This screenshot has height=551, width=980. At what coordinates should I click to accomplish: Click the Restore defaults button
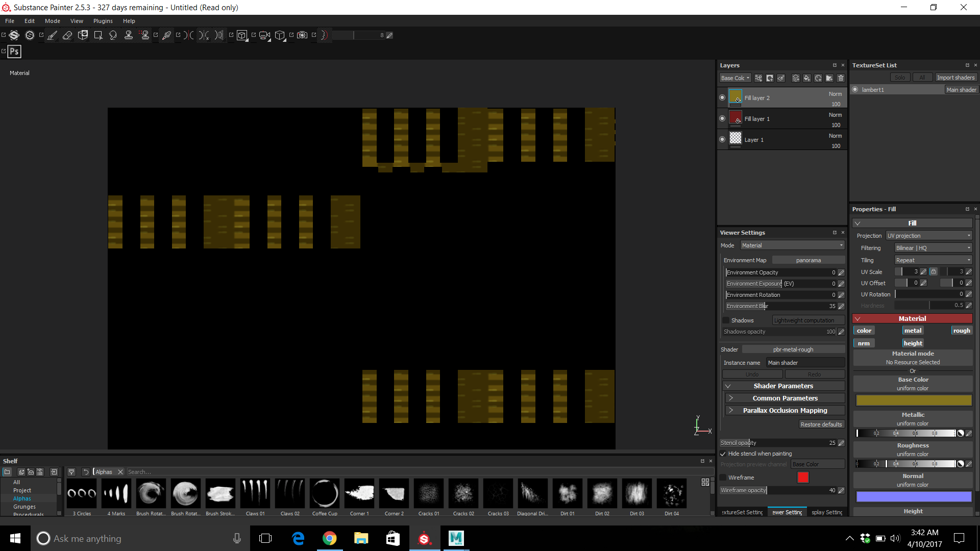pyautogui.click(x=821, y=424)
